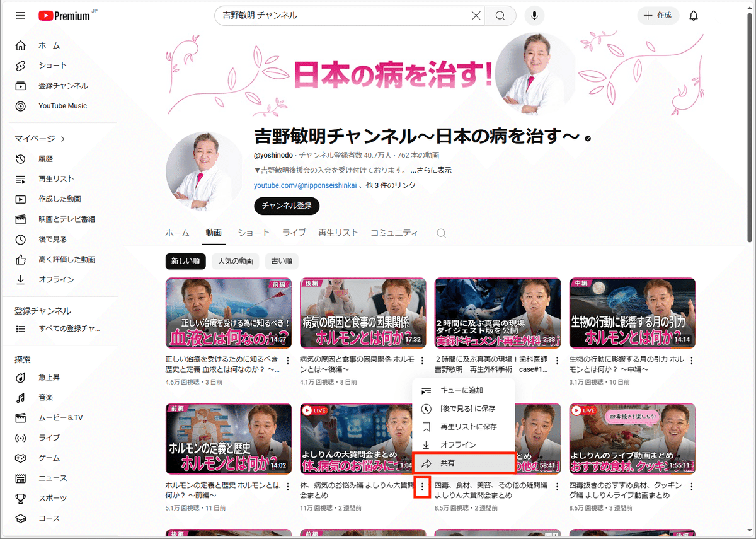This screenshot has height=539, width=756.
Task: Expand My Page (マイページ) chevron
Action: (63, 139)
